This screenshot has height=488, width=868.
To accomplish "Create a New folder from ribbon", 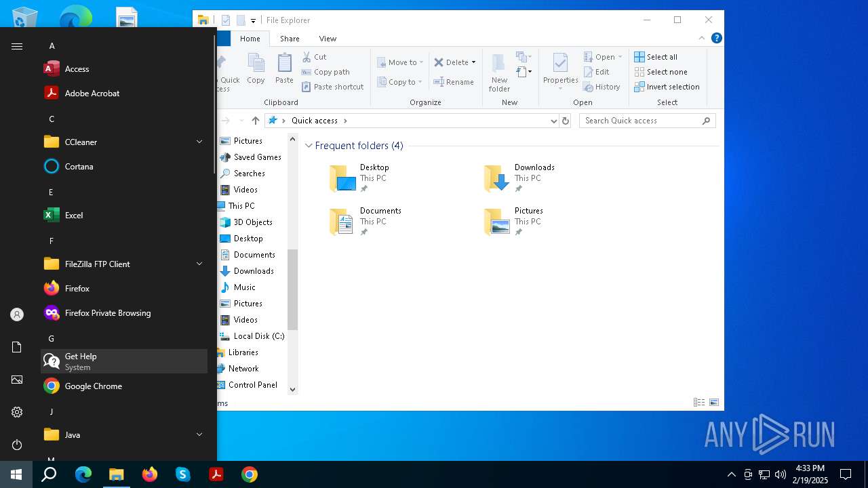I will tap(499, 72).
